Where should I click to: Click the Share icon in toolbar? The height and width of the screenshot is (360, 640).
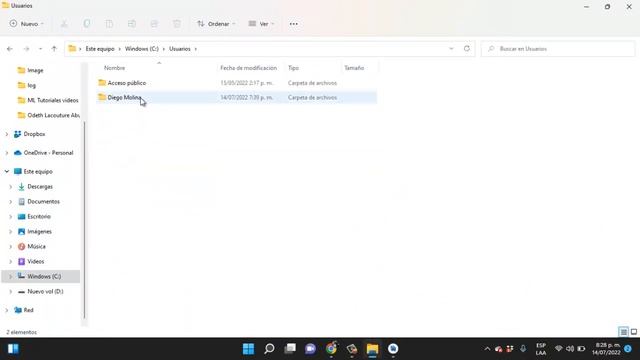pyautogui.click(x=154, y=24)
